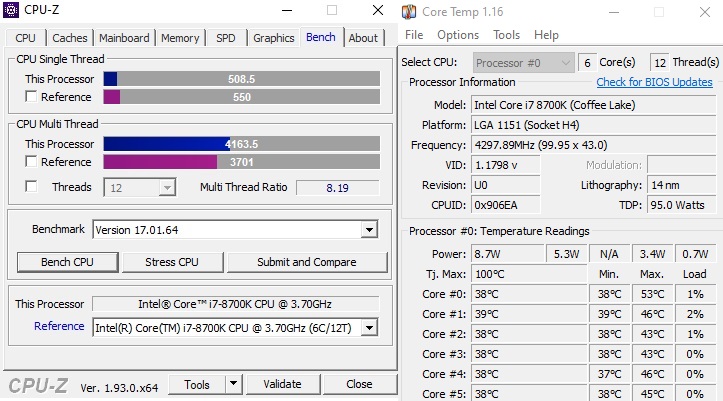Click the Stress CPU button
Viewport: 723px width, 401px height.
coord(172,262)
